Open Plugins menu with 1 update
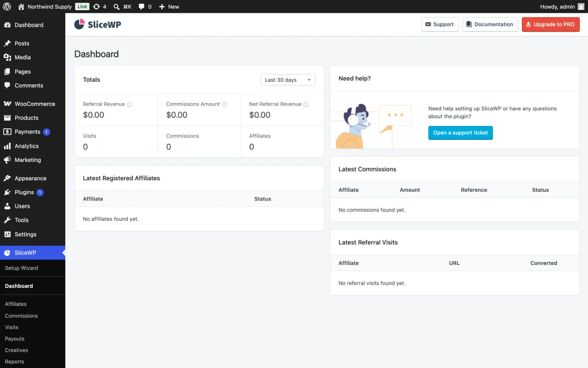 click(33, 192)
